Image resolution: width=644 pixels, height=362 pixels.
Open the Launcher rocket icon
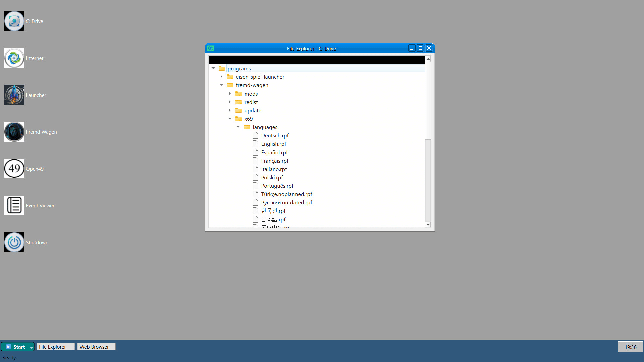click(14, 95)
